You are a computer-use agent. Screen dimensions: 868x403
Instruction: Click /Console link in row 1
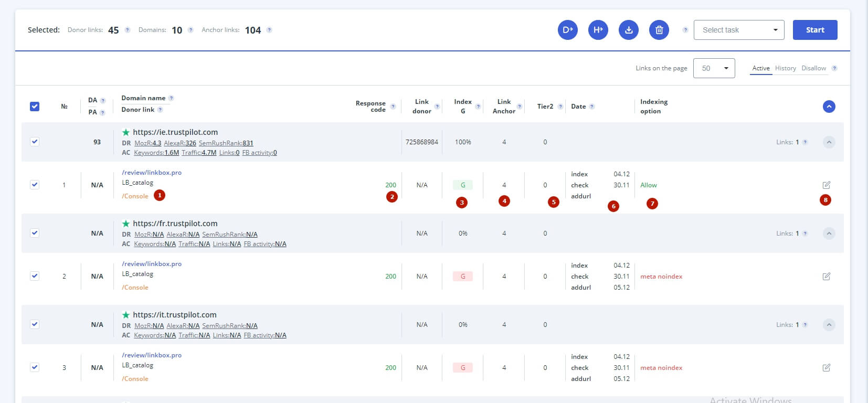pos(135,196)
